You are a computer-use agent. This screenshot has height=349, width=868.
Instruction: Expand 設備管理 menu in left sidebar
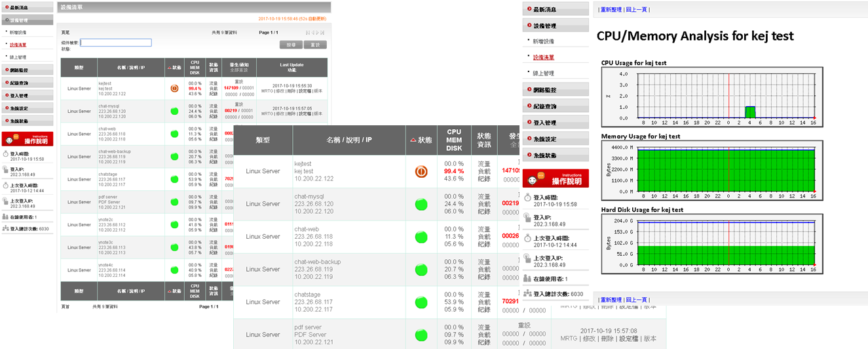pos(27,20)
